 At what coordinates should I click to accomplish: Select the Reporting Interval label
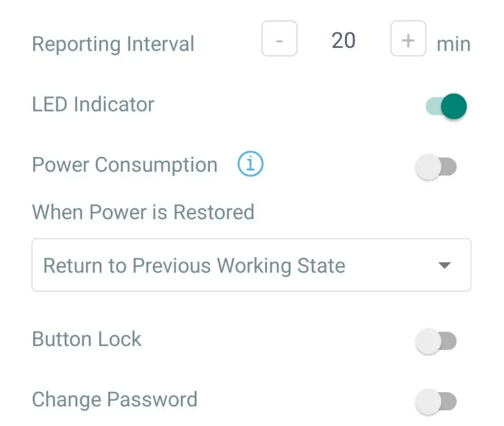(x=113, y=43)
